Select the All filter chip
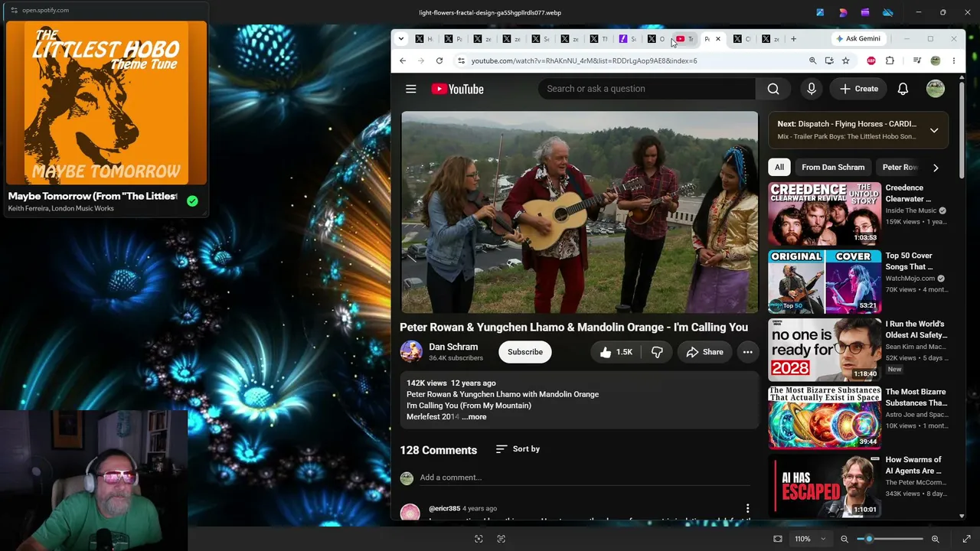980x551 pixels. (x=779, y=168)
